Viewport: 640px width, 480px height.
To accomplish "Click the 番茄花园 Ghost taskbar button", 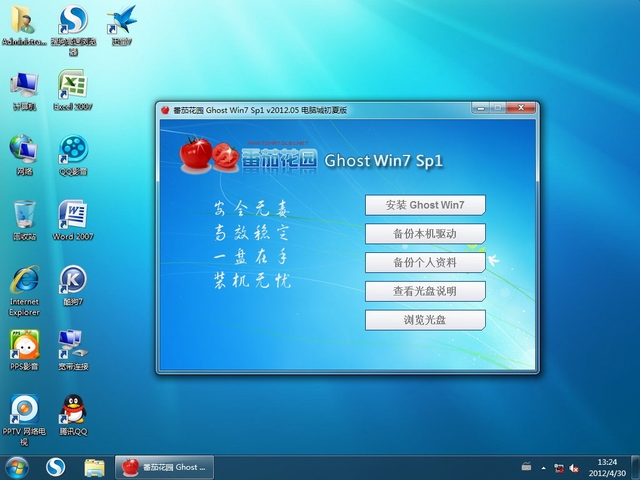I will point(164,467).
